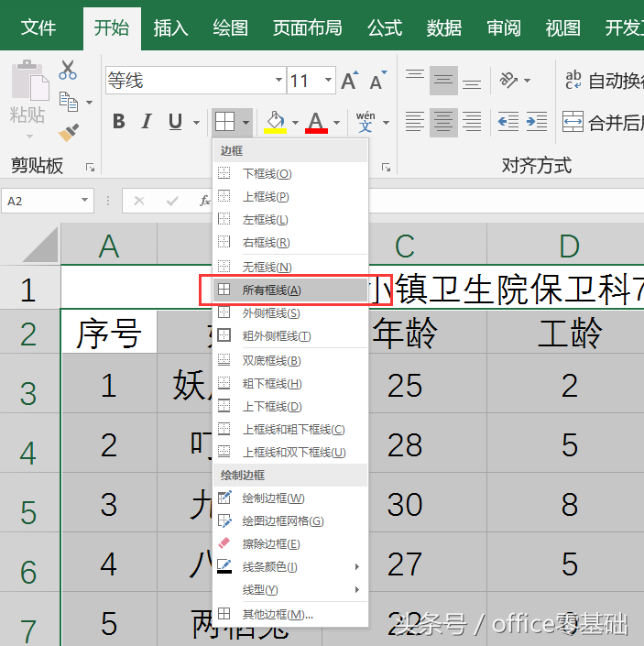The image size is (644, 646).
Task: Choose 擦除边框(E) erase border
Action: point(290,544)
